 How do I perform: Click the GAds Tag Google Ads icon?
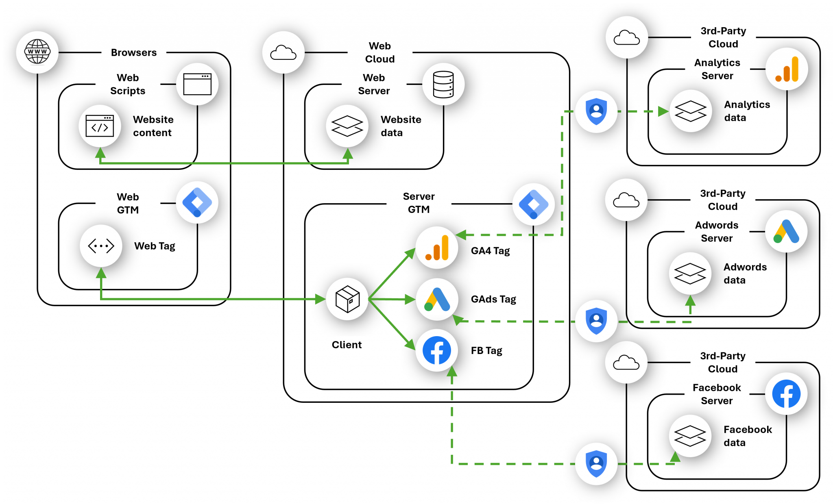[437, 299]
